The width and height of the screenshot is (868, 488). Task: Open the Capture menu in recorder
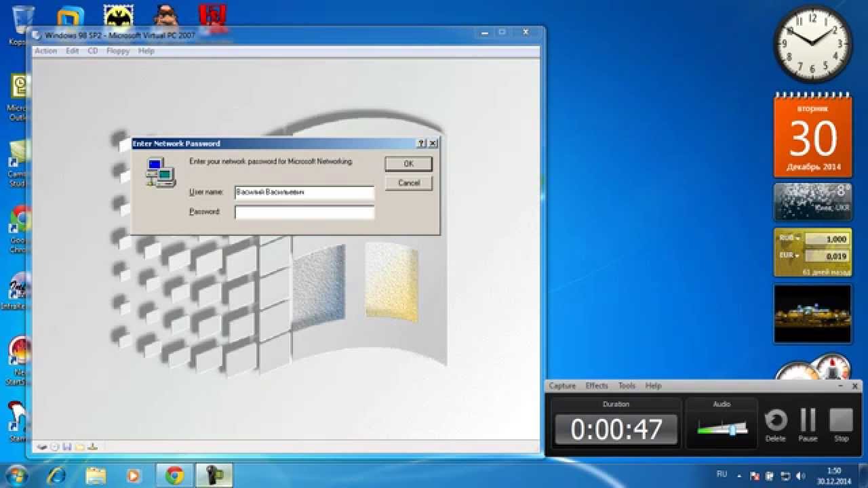562,386
